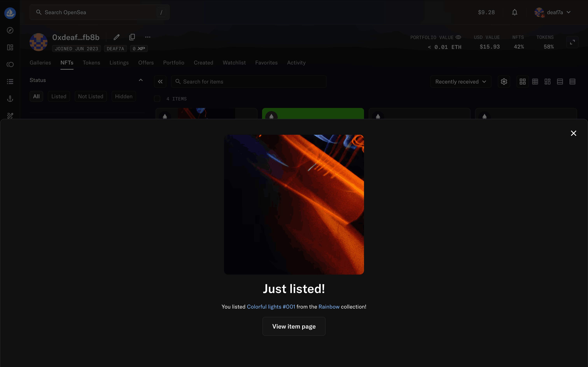Close the Just listed dialog
This screenshot has height=367, width=588.
point(573,133)
